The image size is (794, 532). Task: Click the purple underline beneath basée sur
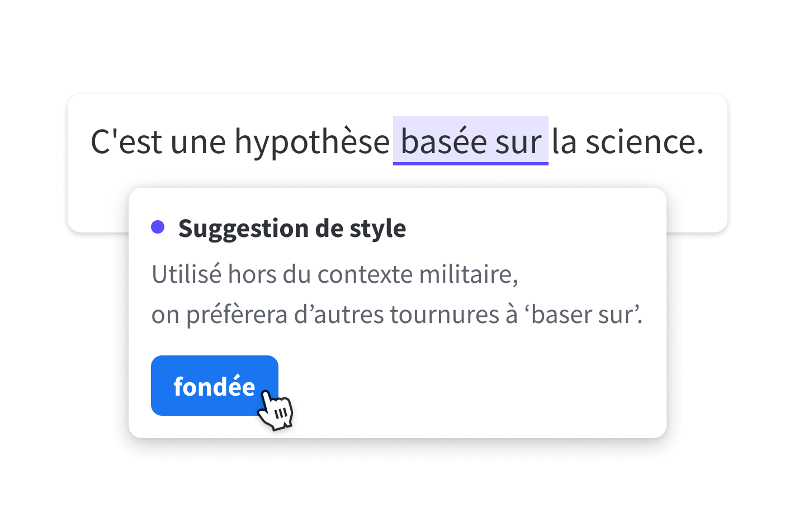pyautogui.click(x=470, y=162)
